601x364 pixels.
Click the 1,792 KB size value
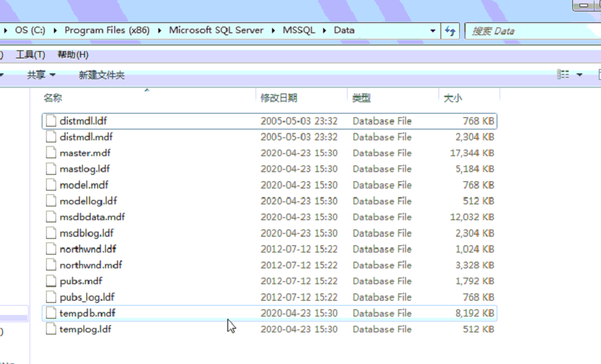pos(475,281)
